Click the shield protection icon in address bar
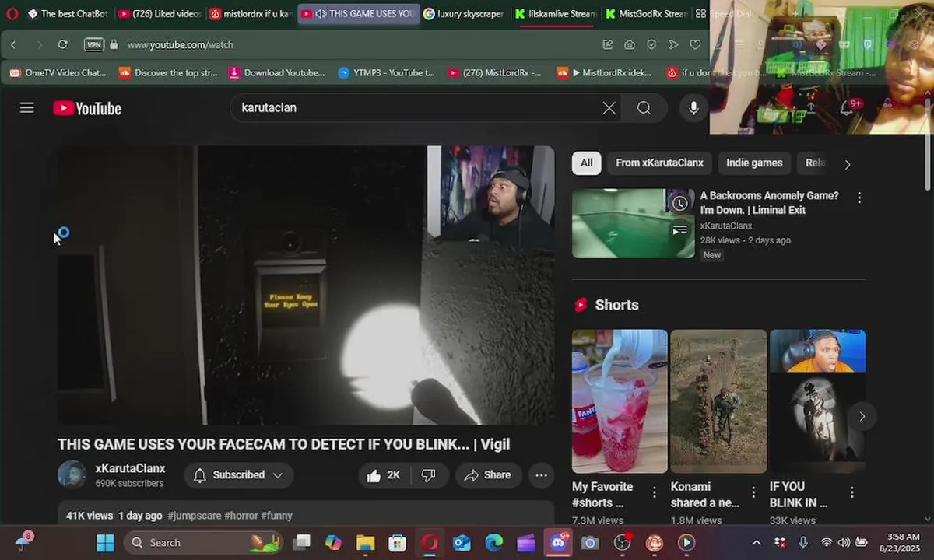This screenshot has width=934, height=560. coord(651,44)
